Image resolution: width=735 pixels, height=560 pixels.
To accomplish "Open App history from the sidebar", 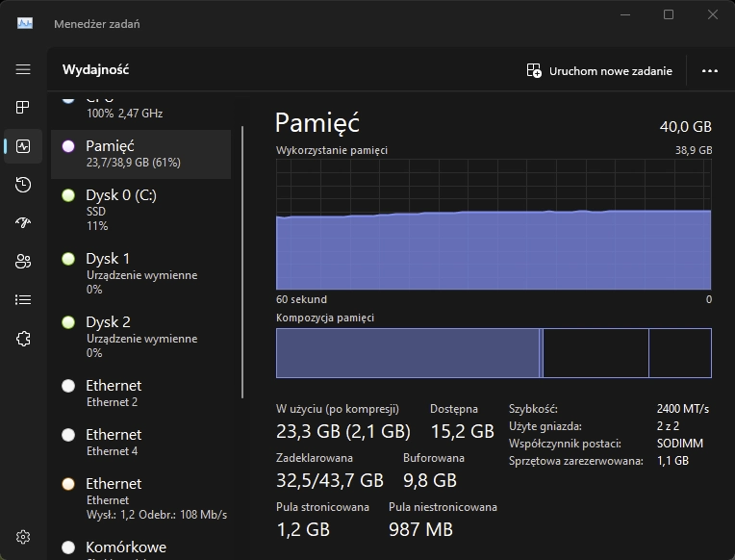I will (x=23, y=185).
